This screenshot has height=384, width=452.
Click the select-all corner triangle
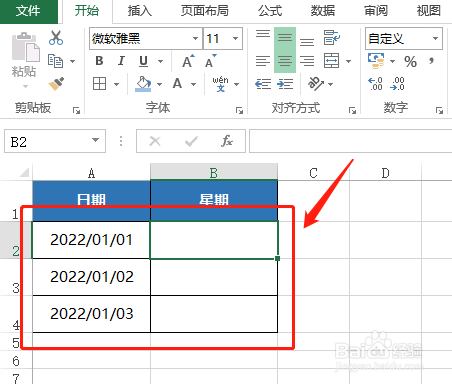(x=24, y=172)
